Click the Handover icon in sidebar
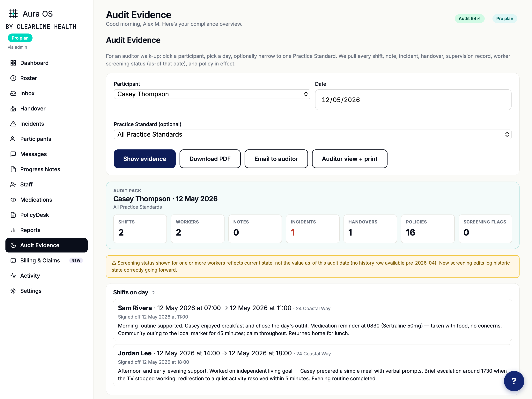The width and height of the screenshot is (532, 399). (13, 109)
